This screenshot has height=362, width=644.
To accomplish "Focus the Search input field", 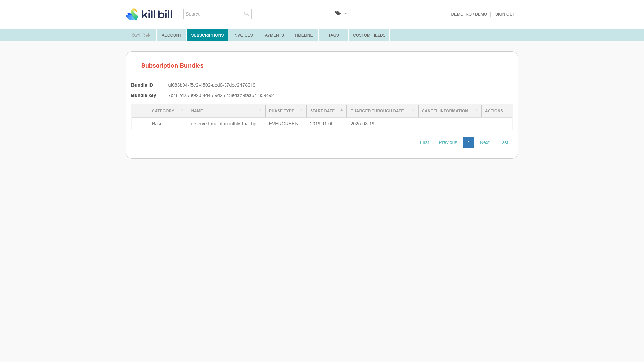I will tap(213, 14).
